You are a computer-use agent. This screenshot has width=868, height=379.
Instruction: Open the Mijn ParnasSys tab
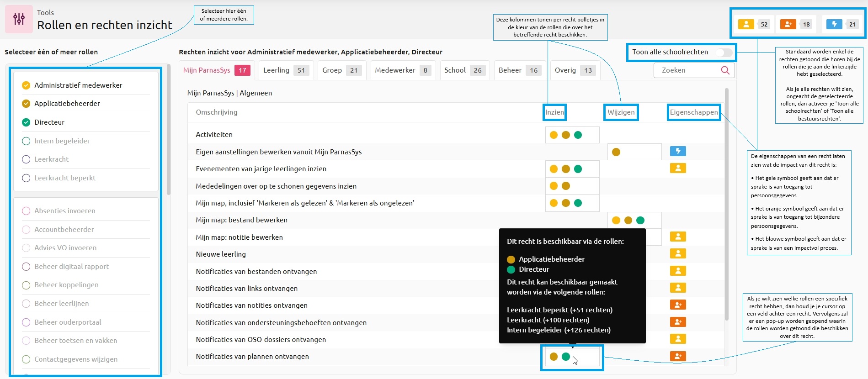[217, 70]
